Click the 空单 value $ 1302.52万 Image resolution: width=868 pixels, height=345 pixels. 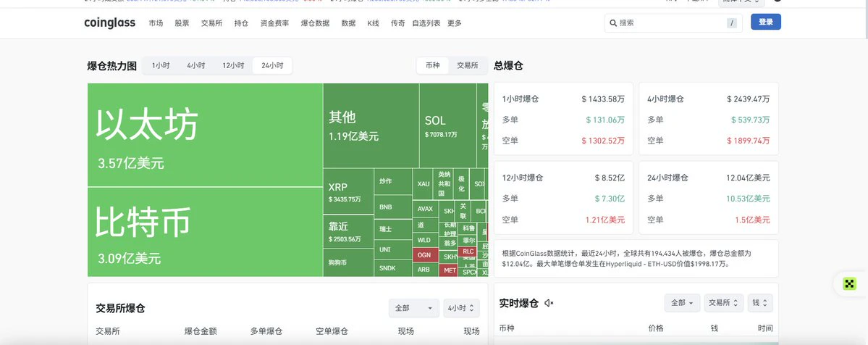coord(603,141)
